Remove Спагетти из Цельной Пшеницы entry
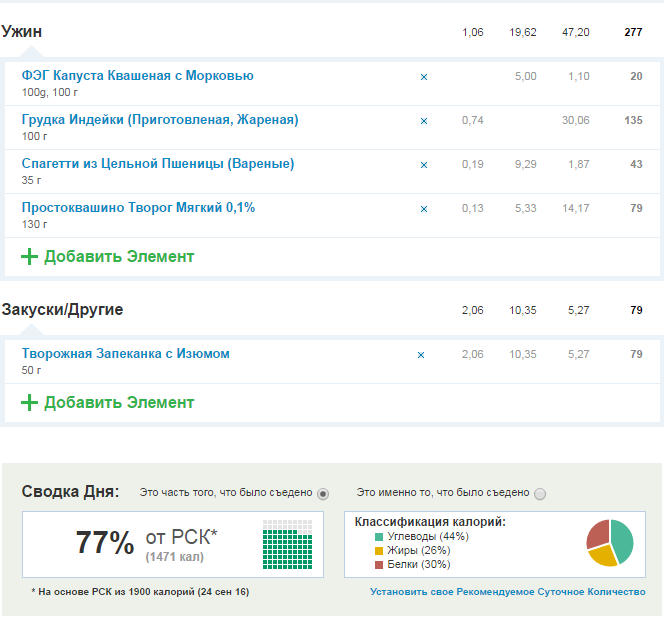 (x=423, y=165)
